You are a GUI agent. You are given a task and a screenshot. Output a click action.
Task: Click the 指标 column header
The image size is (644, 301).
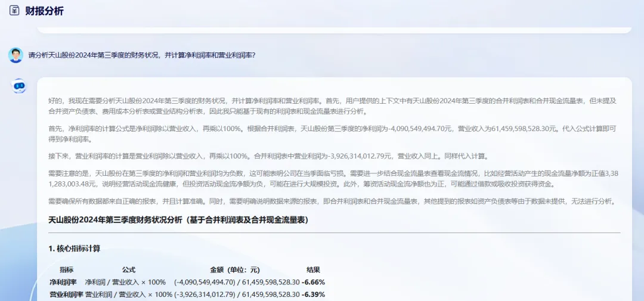click(x=67, y=270)
